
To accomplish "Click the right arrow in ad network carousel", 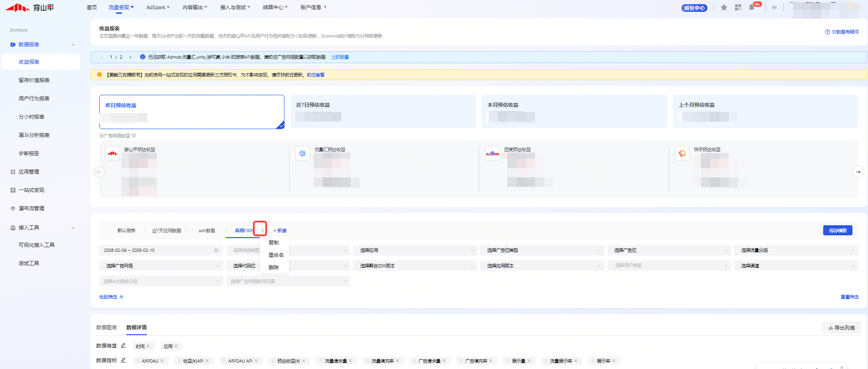I will point(858,172).
